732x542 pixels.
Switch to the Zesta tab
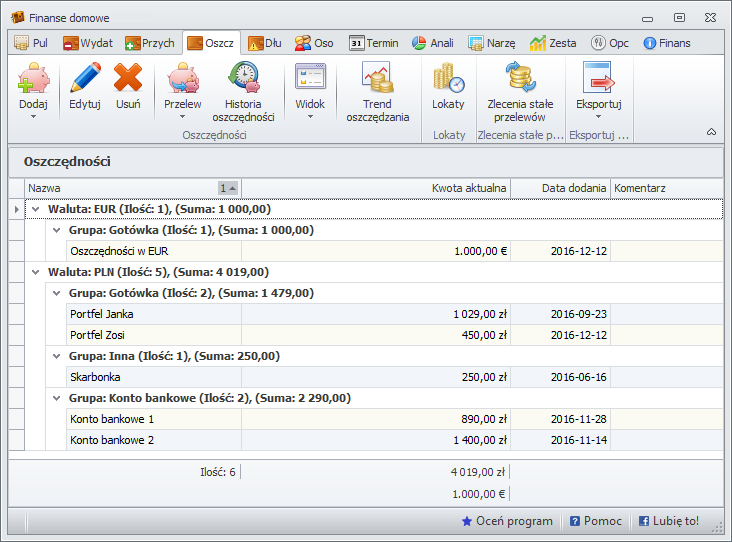tap(552, 43)
